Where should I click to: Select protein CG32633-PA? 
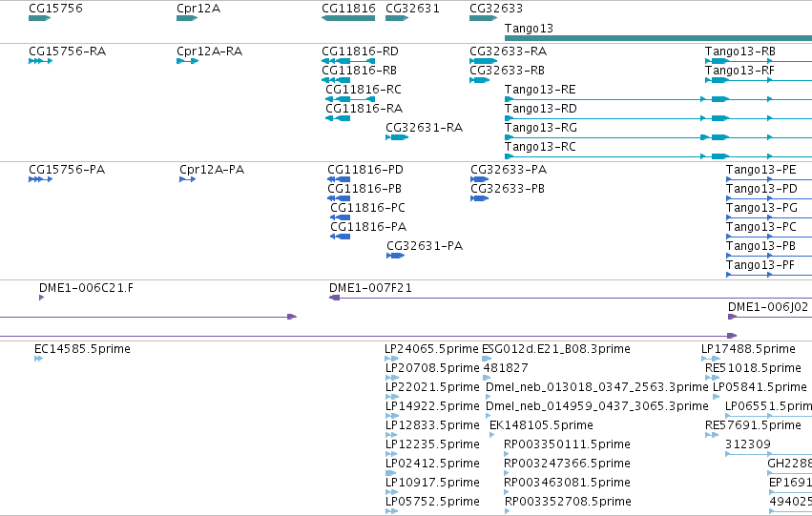click(509, 170)
